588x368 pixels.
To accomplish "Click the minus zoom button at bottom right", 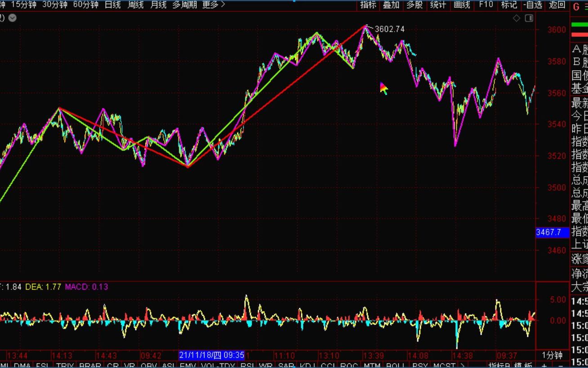I will pos(560,366).
